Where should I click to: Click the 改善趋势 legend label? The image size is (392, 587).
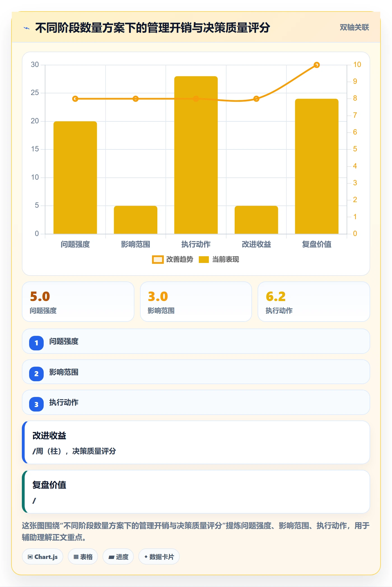[180, 260]
